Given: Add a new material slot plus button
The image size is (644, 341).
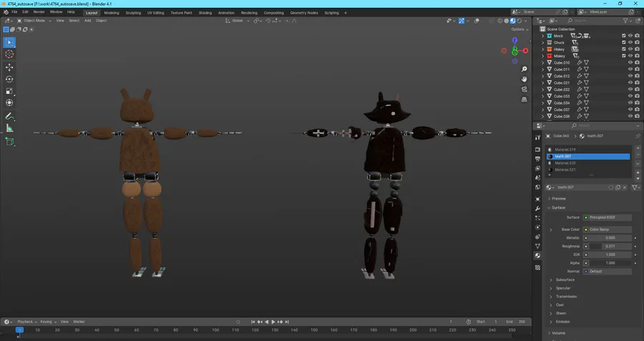Looking at the screenshot, I should click(x=638, y=148).
